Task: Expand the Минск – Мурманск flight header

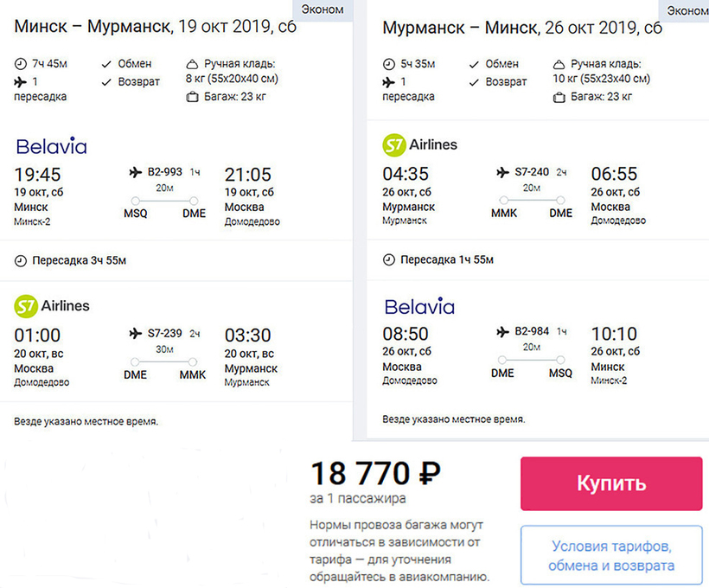Action: tap(156, 28)
